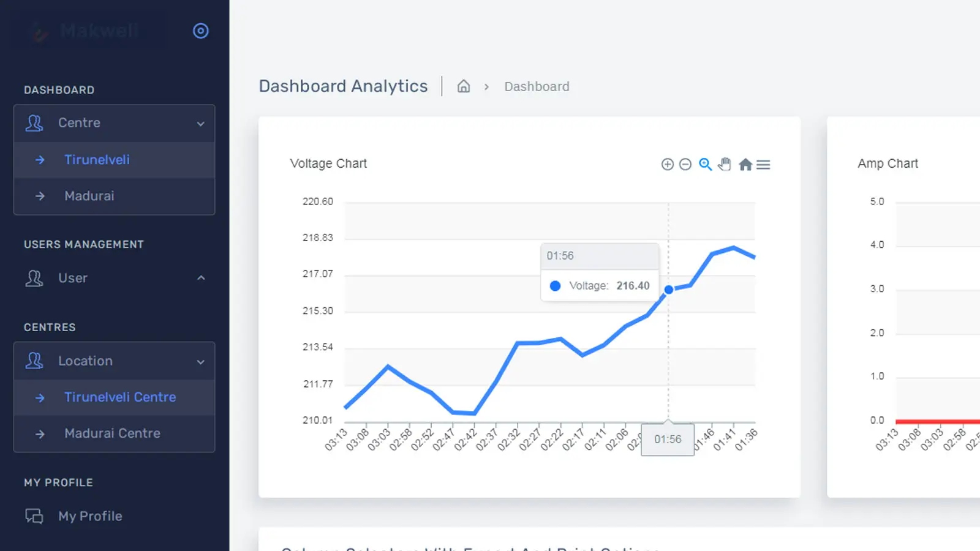Click the My Profile chat icon

click(x=34, y=516)
